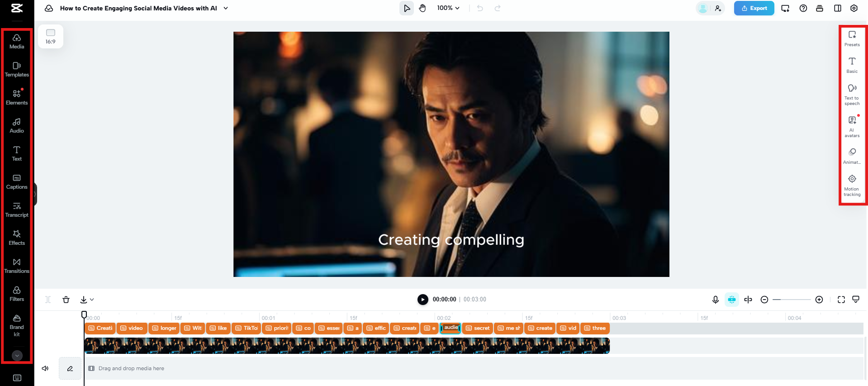
Task: Click the monitor icon next to Export
Action: click(785, 8)
